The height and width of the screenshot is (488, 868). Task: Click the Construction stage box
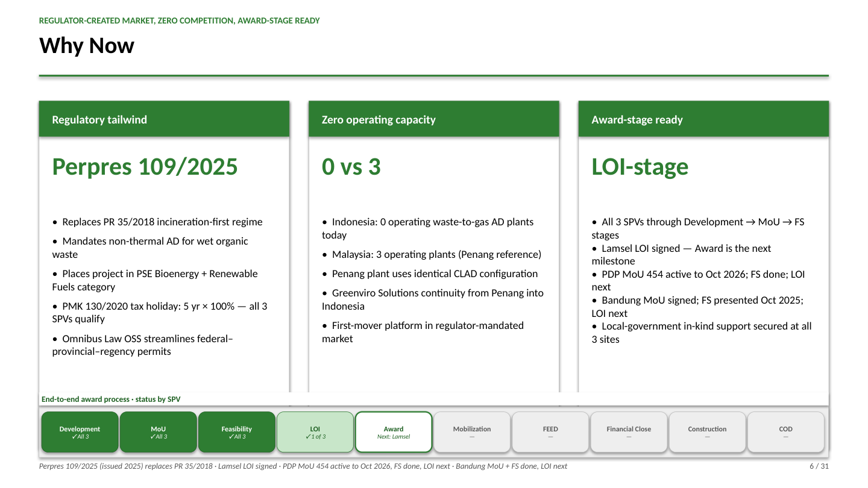(707, 432)
